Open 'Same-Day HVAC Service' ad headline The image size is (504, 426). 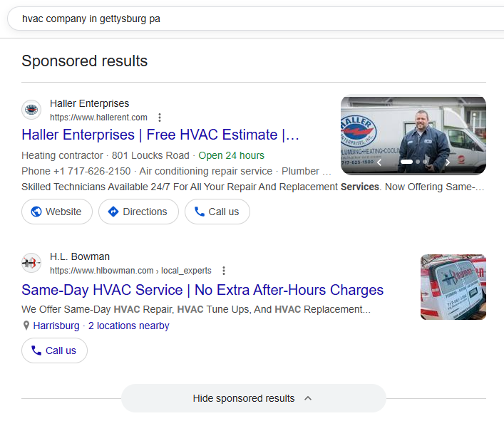pyautogui.click(x=202, y=290)
